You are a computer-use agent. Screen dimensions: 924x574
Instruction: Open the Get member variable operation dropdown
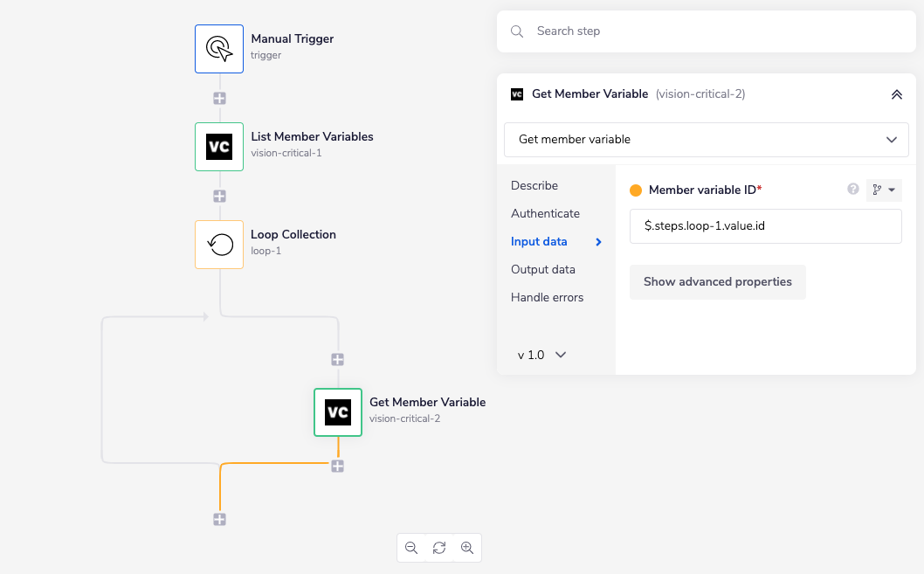(x=706, y=140)
